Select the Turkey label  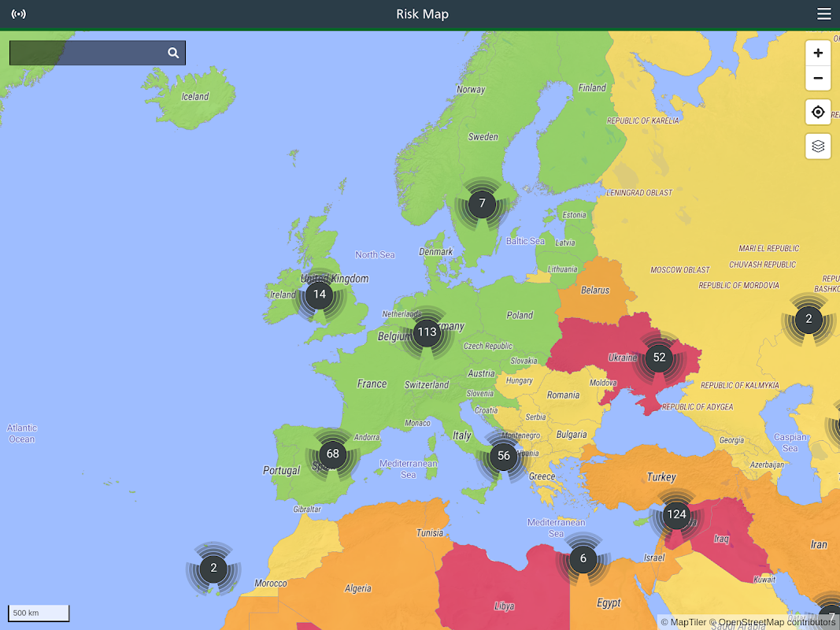661,476
